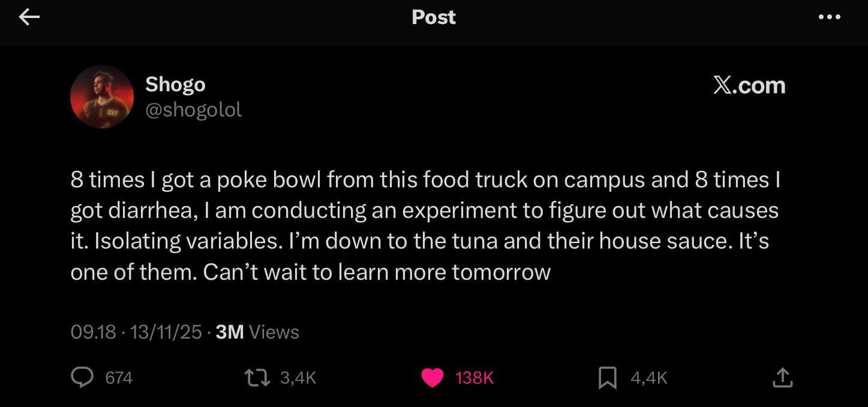Bookmark the post with bookmark icon
Image resolution: width=868 pixels, height=407 pixels.
607,378
